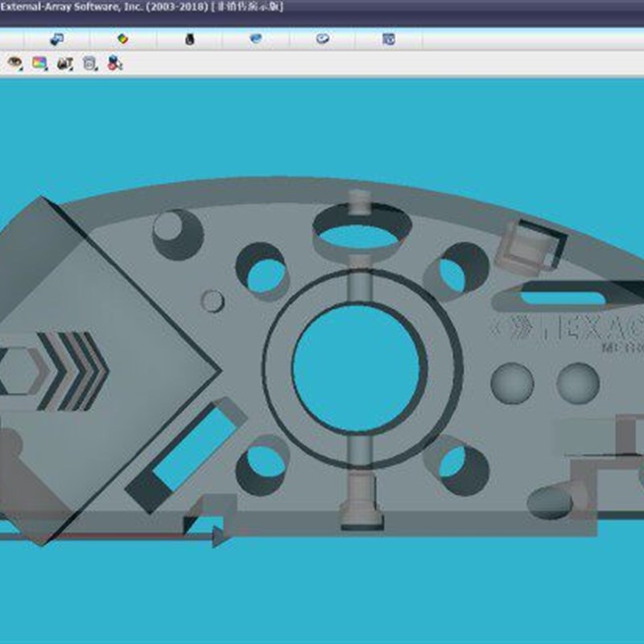644x644 pixels.
Task: Click the left gray sphere on the part
Action: (x=512, y=383)
